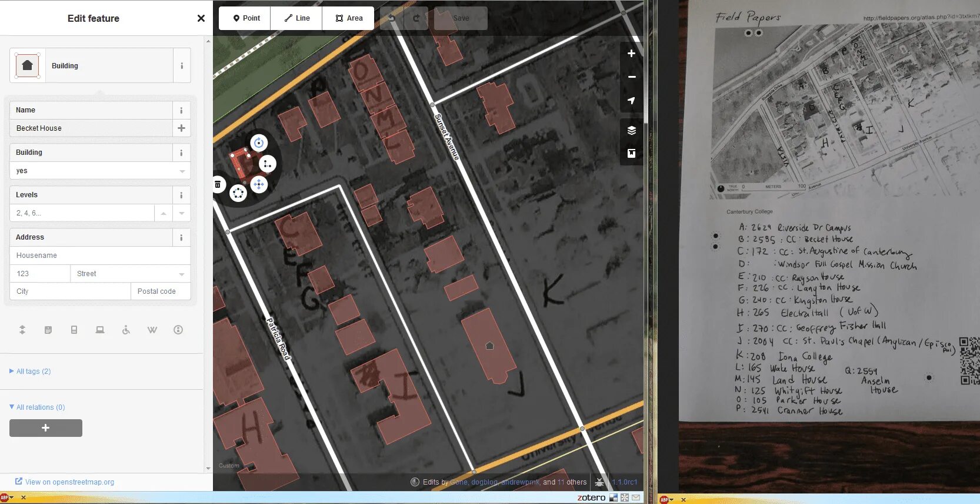Viewport: 980px width, 504px height.
Task: Click the City address field
Action: click(x=70, y=291)
